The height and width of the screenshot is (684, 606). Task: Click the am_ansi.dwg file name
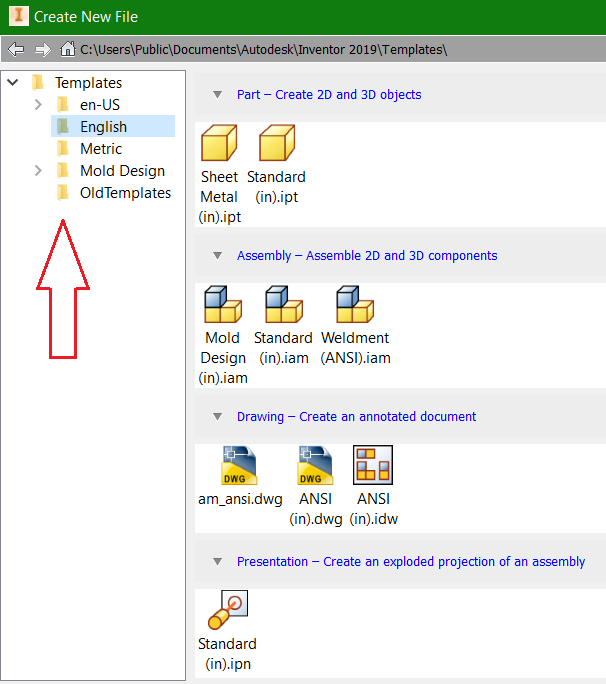pos(240,499)
